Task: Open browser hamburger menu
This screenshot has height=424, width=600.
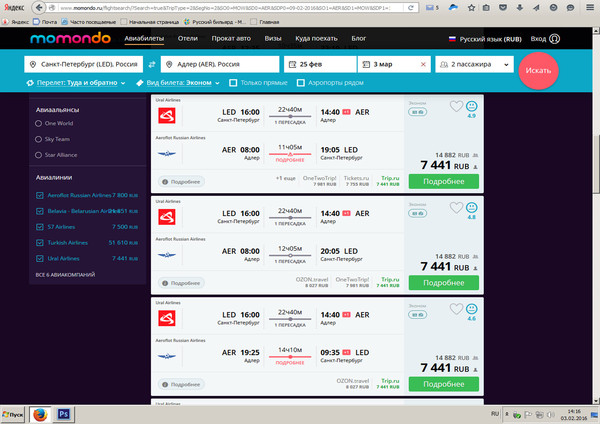Action: click(x=590, y=7)
